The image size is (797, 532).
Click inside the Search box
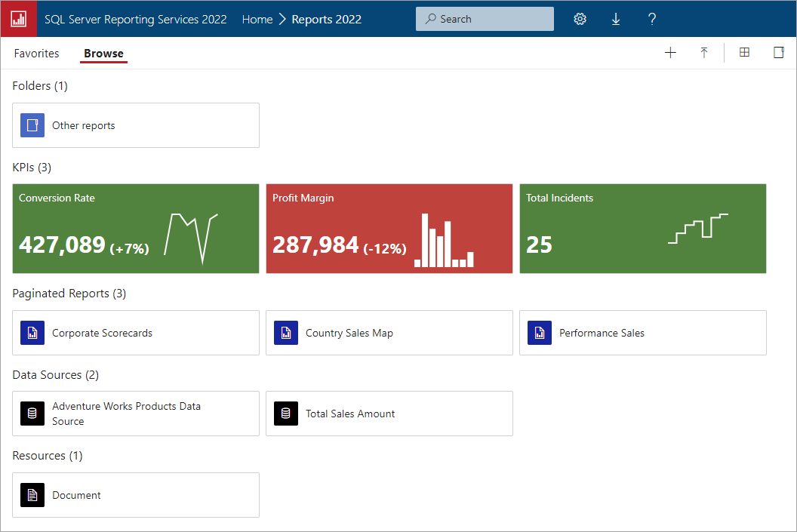click(485, 20)
